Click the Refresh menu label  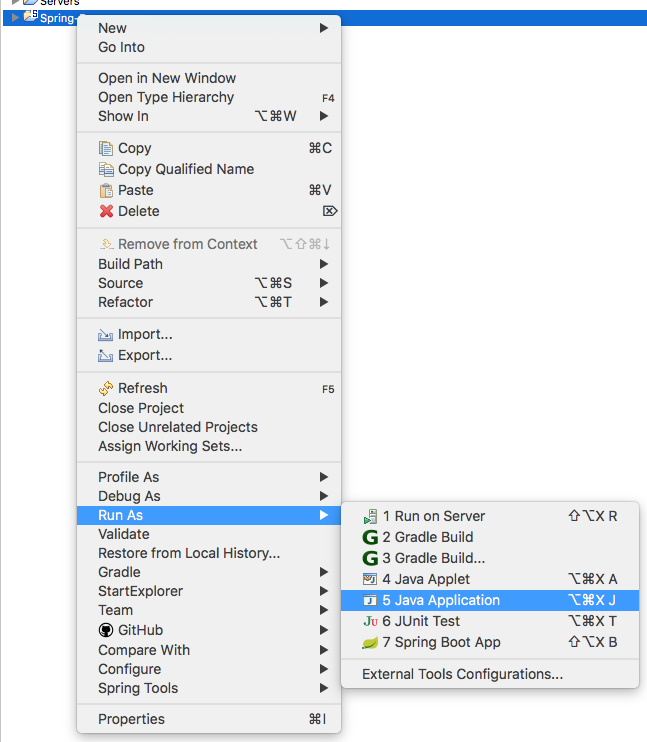(142, 389)
